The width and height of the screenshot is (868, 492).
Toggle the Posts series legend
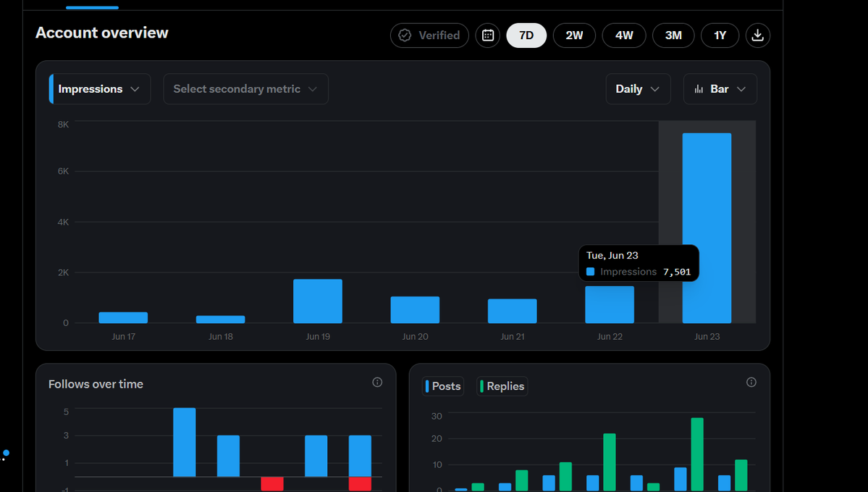point(443,386)
